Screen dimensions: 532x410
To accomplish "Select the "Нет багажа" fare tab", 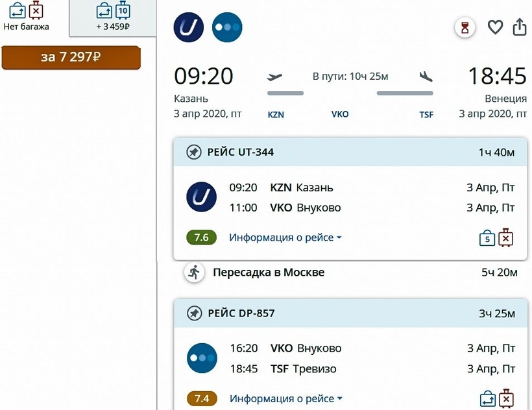I will coord(27,18).
